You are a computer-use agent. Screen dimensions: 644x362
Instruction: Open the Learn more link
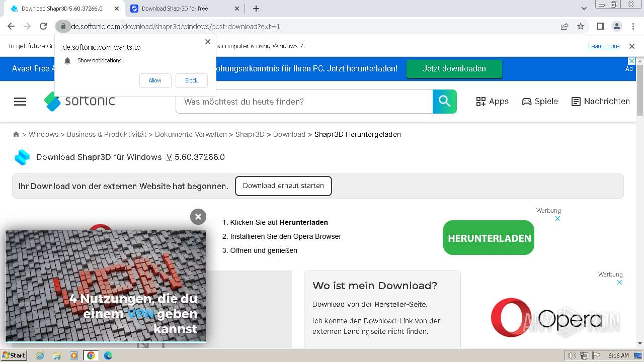pos(604,46)
